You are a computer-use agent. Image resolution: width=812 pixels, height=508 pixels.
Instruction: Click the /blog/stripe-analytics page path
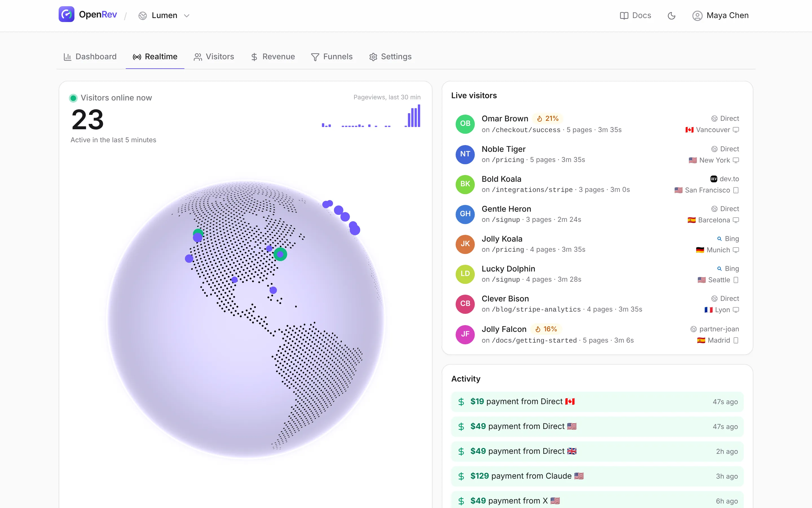[536, 309]
